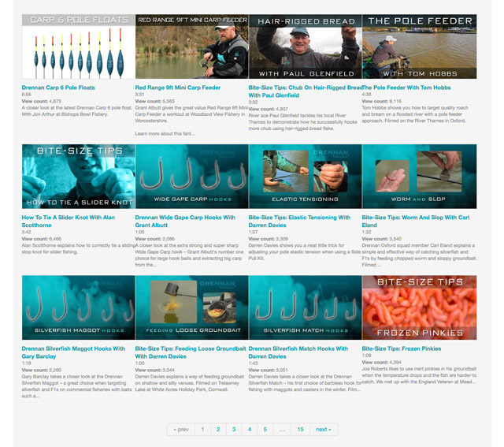Follow the Feeding Loose Groundbait title link
The height and width of the screenshot is (447, 504).
[x=191, y=352]
